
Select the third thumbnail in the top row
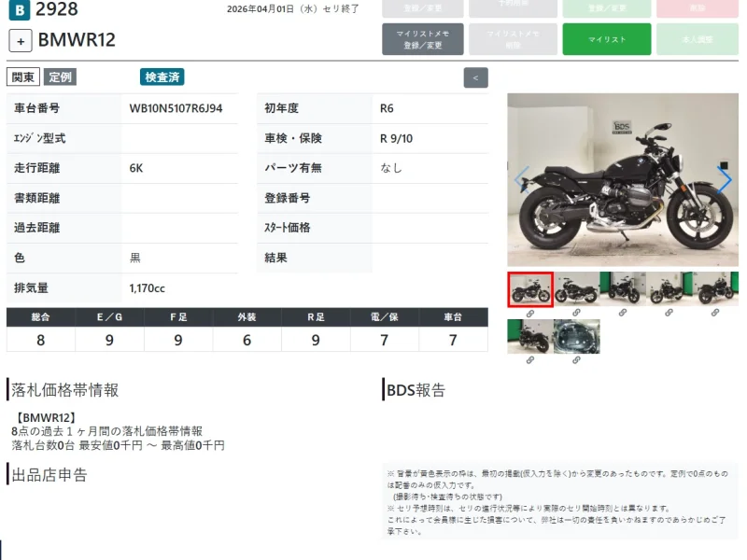tap(623, 289)
